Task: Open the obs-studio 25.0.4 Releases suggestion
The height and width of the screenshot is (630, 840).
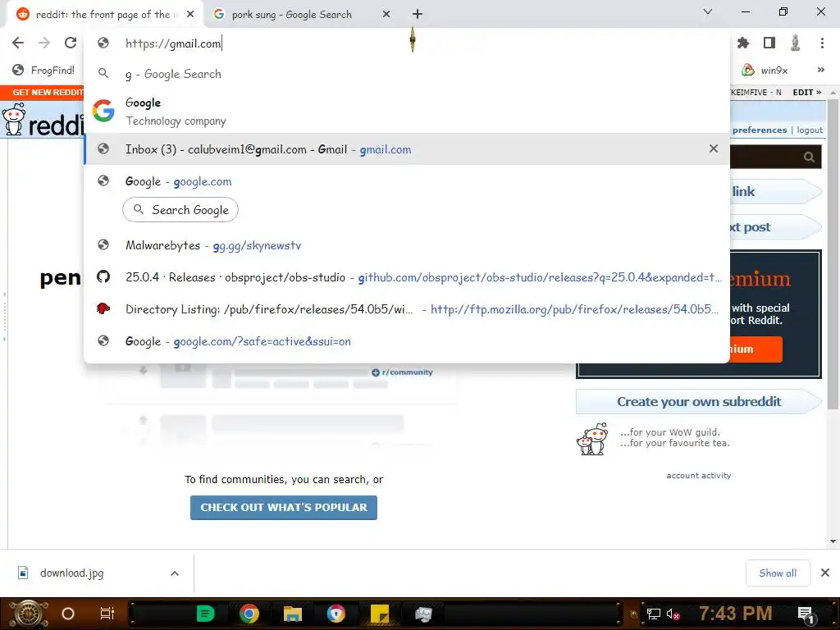Action: [407, 277]
